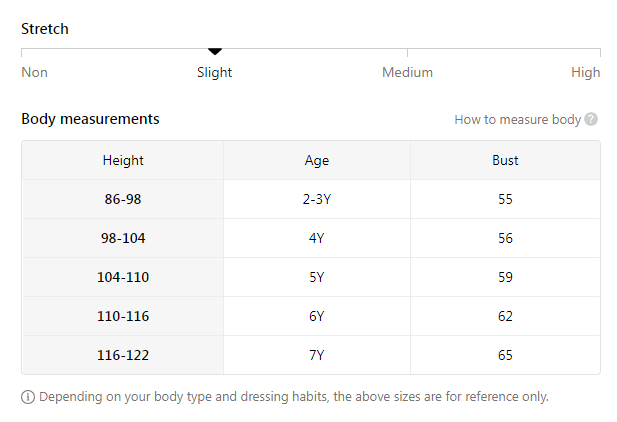Viewport: 617px width, 422px height.
Task: Click the bust value 62 cell
Action: [x=505, y=316]
